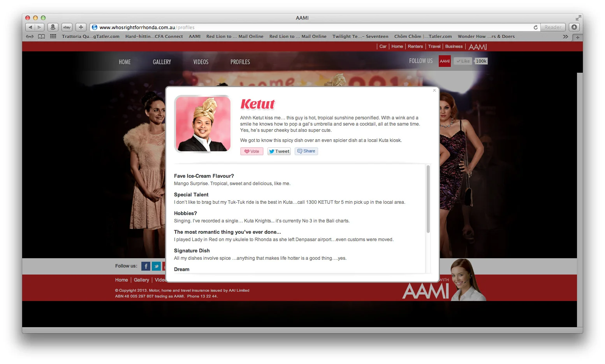Open the Downloads button in toolbar
Image resolution: width=605 pixels, height=364 pixels.
point(574,27)
